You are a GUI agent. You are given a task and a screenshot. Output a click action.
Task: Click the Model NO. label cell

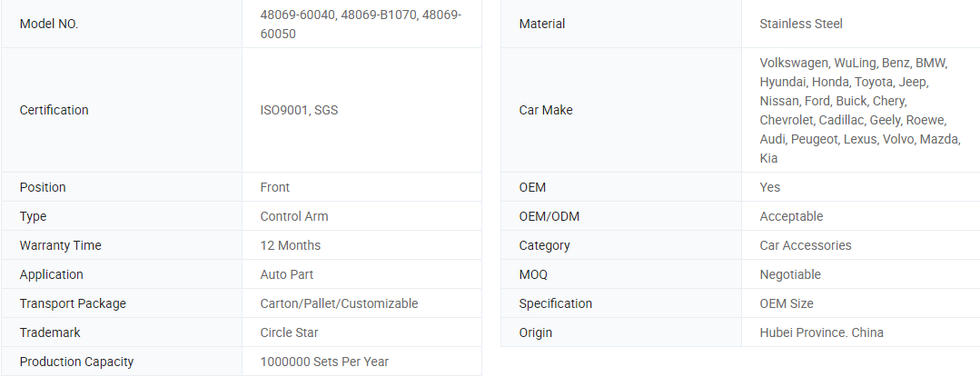(49, 25)
